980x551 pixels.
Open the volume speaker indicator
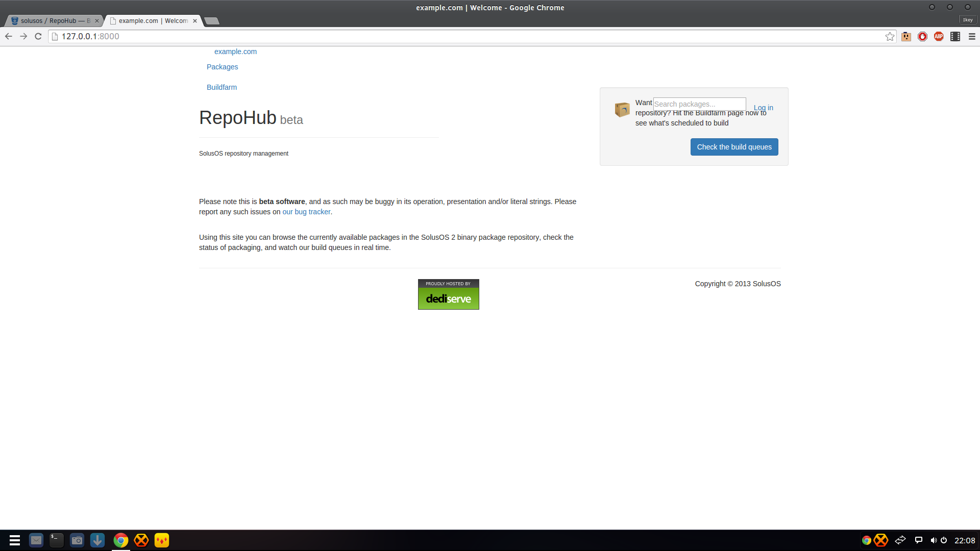[934, 540]
